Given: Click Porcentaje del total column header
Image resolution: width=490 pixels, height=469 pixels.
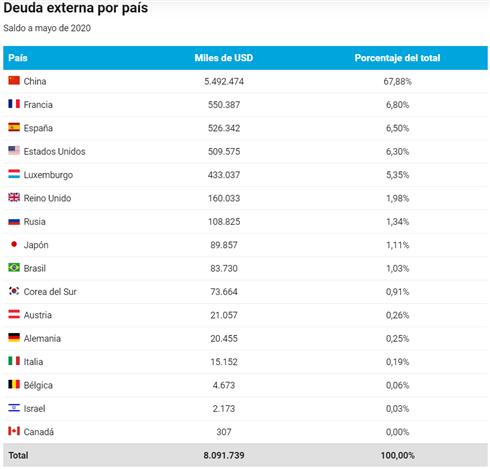Looking at the screenshot, I should [x=397, y=58].
